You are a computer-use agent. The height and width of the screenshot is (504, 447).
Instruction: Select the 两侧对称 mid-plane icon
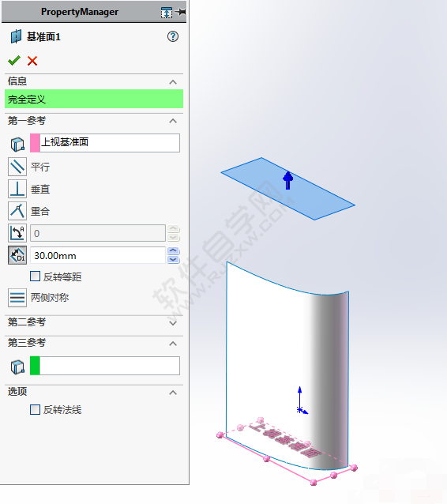point(17,298)
